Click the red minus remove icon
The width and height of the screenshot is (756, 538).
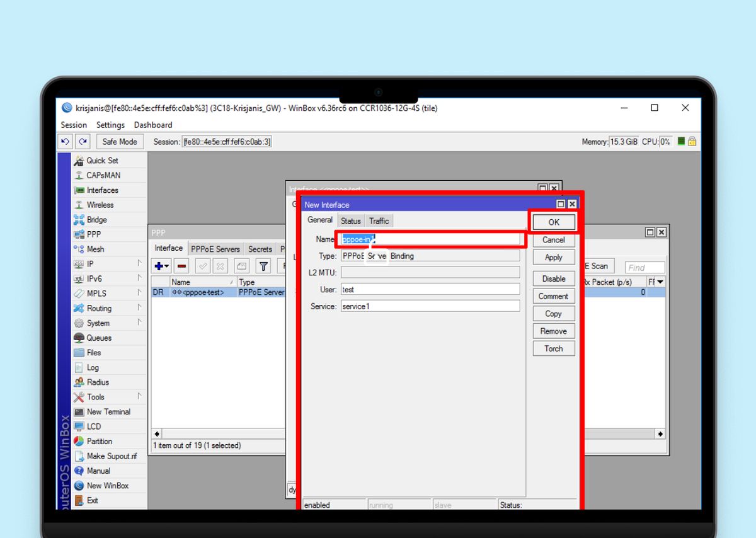[181, 266]
